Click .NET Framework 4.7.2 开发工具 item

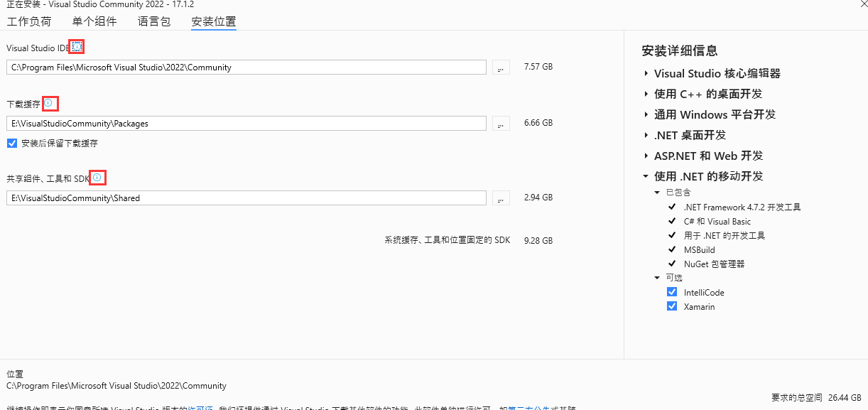coord(742,207)
